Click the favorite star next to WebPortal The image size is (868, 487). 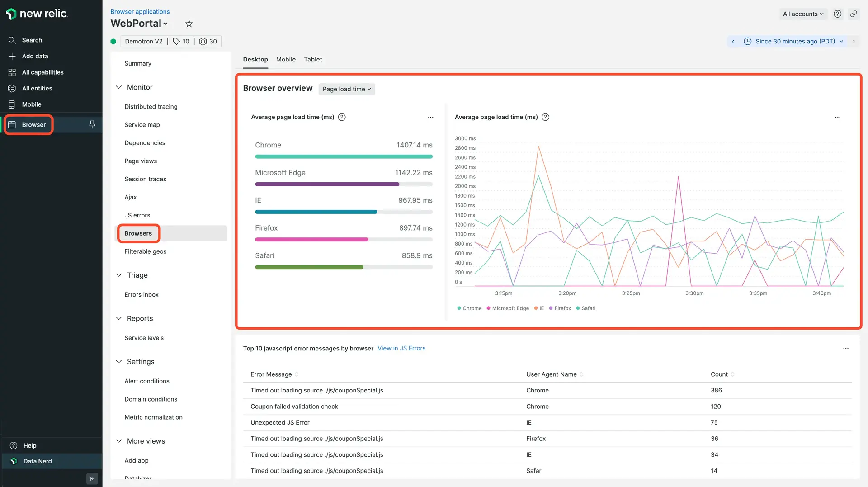click(189, 24)
